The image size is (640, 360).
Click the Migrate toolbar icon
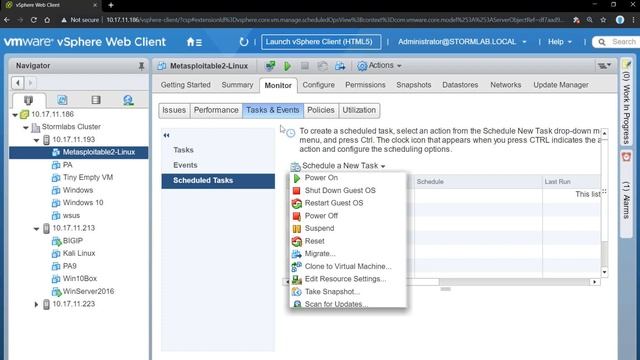(x=340, y=66)
